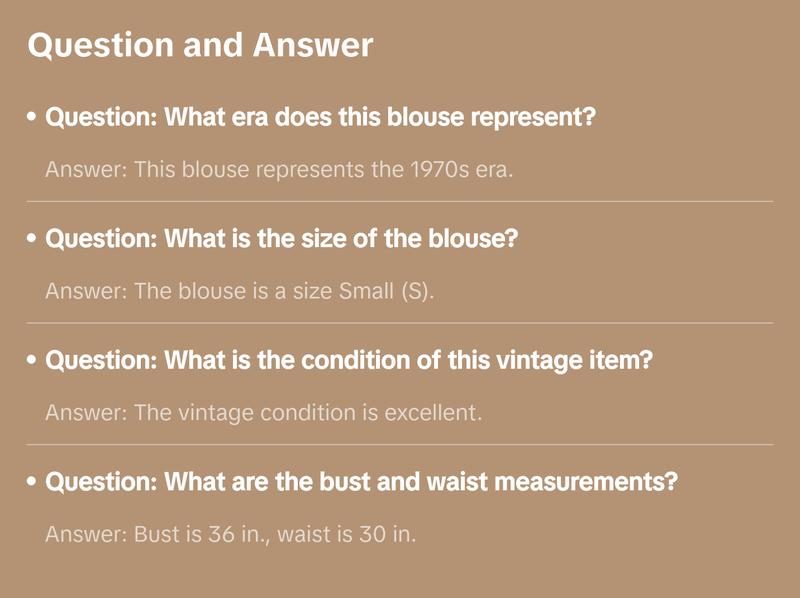Select the question about blouse size

(x=282, y=240)
